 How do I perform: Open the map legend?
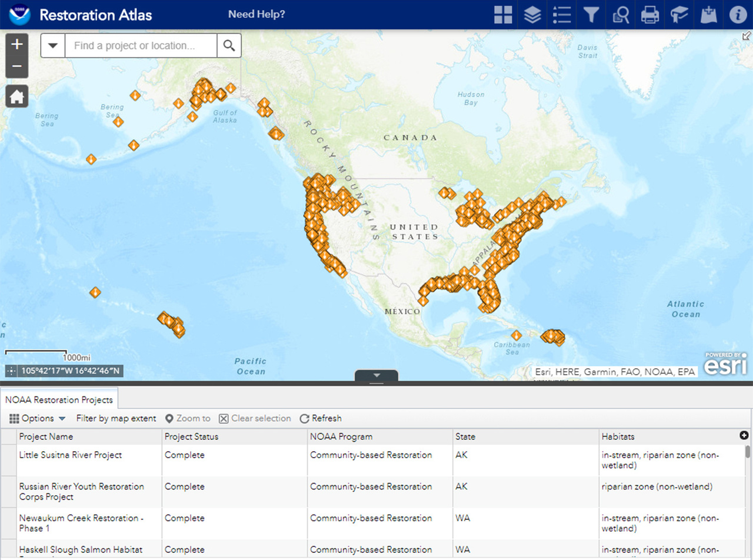(561, 15)
